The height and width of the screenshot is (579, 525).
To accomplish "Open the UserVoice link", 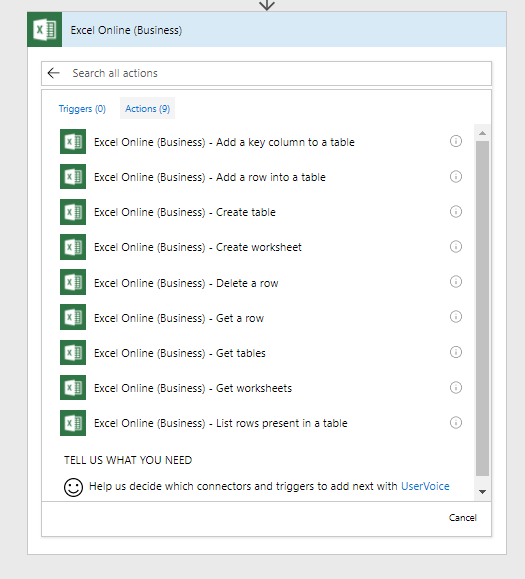I will click(425, 486).
